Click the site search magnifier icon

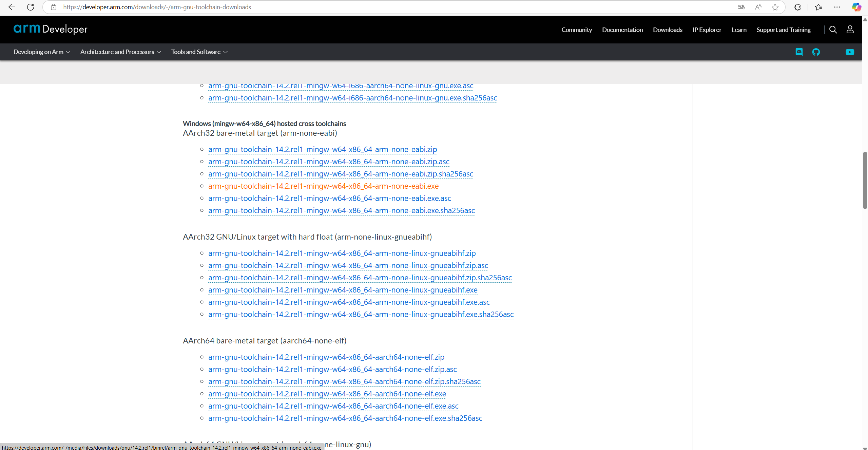pos(833,30)
